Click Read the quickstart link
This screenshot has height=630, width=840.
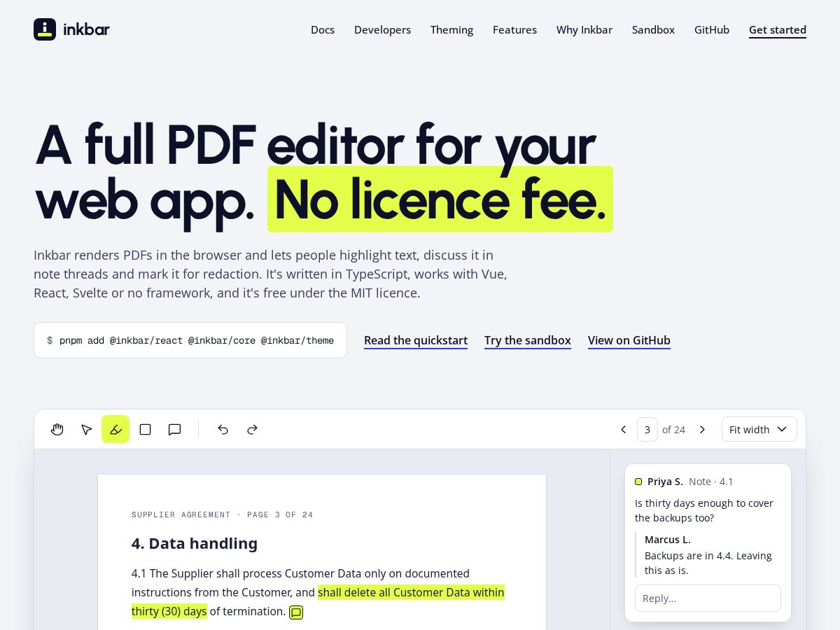[416, 340]
